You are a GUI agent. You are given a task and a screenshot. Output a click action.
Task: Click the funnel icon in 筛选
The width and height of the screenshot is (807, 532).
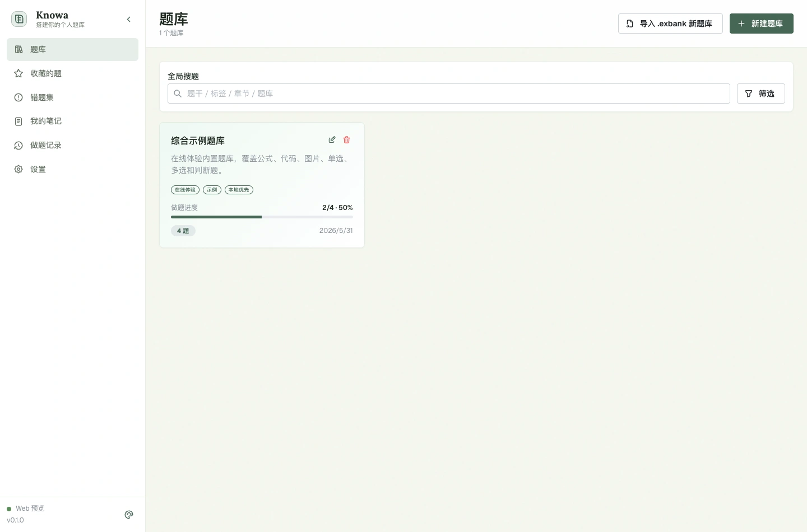click(x=749, y=94)
